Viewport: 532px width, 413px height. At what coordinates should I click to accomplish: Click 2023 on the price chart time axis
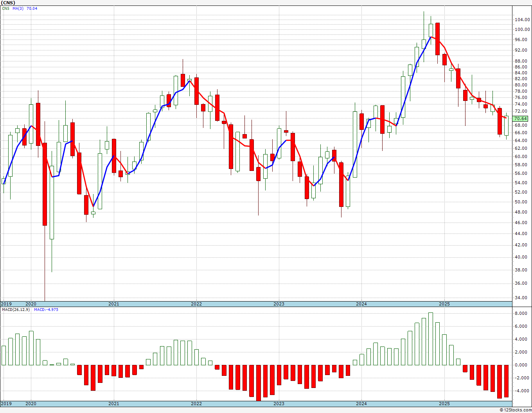point(279,304)
